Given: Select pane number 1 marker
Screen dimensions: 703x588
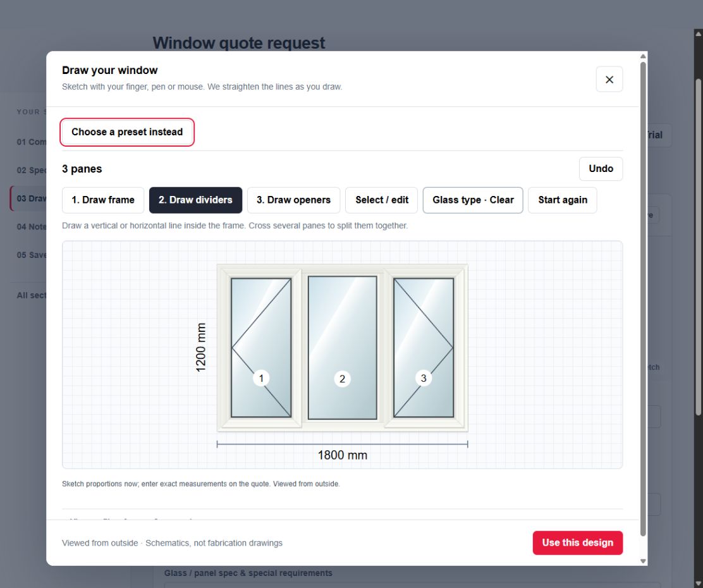Looking at the screenshot, I should point(261,378).
